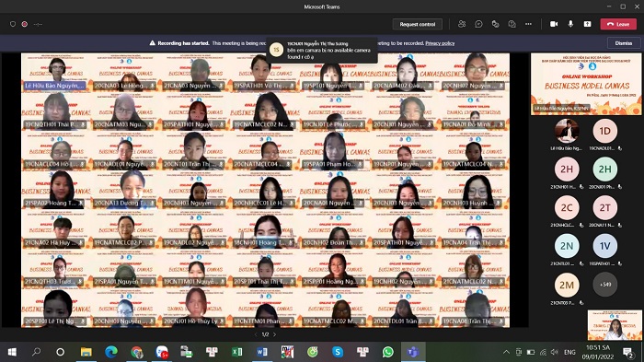This screenshot has width=644, height=362.
Task: Open the breakout rooms icon
Action: point(512,24)
